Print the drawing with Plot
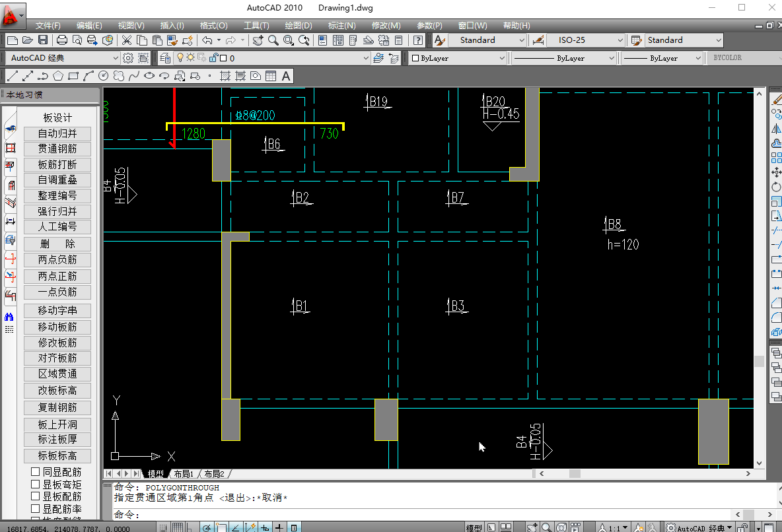Image resolution: width=782 pixels, height=532 pixels. coord(62,40)
